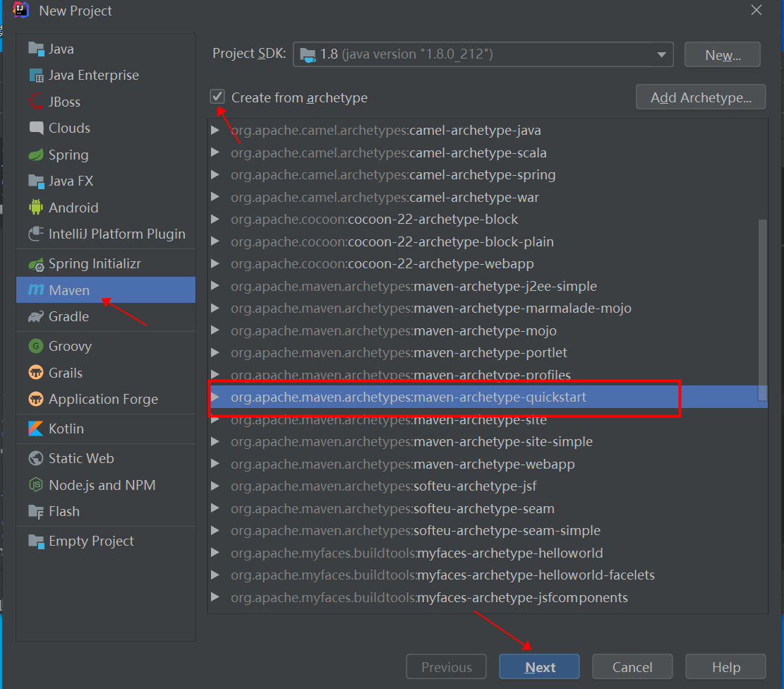Viewport: 784px width, 689px height.
Task: Choose Spring Initializr project type
Action: point(106,264)
